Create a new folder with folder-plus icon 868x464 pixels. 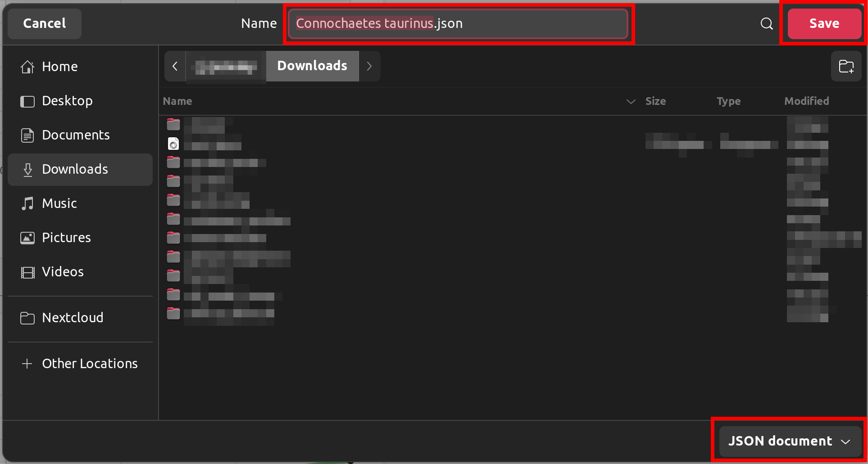click(846, 66)
